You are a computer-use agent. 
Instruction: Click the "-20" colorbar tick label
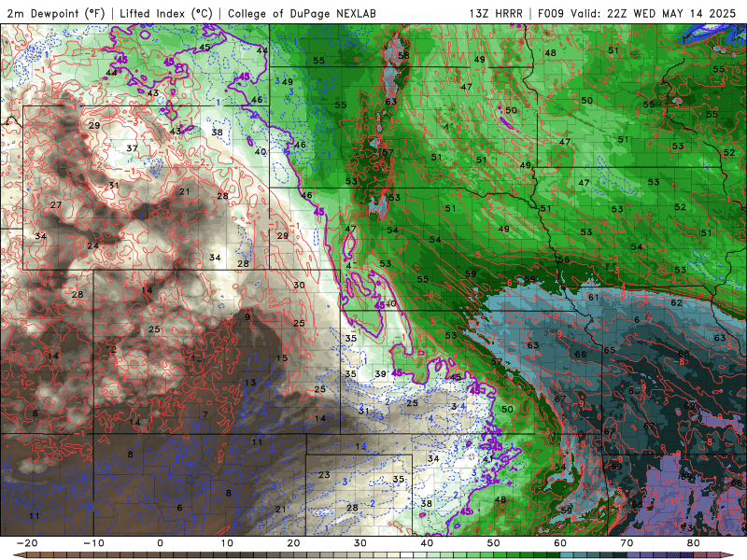27,543
